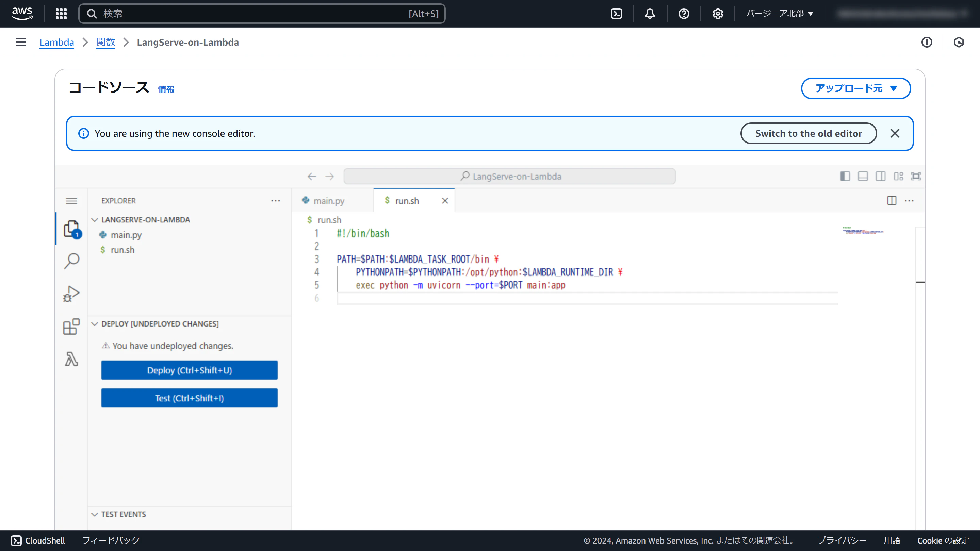Collapse the DEPLOY [UNDEPLOYED CHANGES] section
Image resolution: width=980 pixels, height=551 pixels.
tap(190, 323)
